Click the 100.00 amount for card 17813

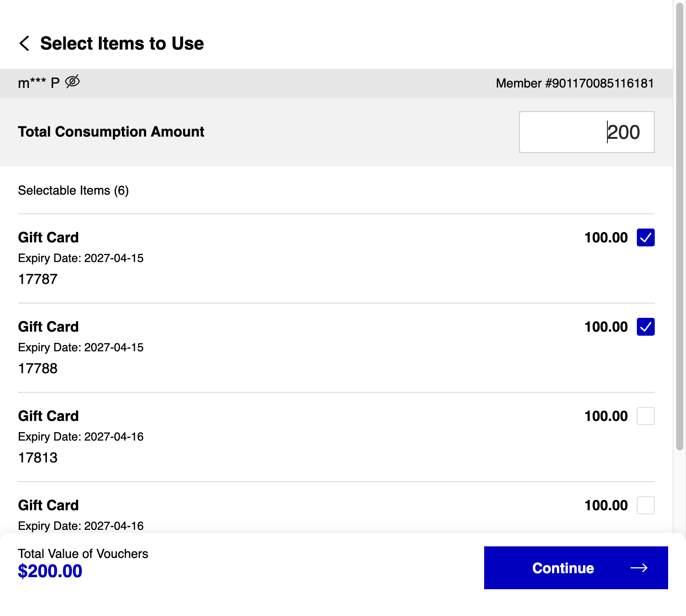606,416
